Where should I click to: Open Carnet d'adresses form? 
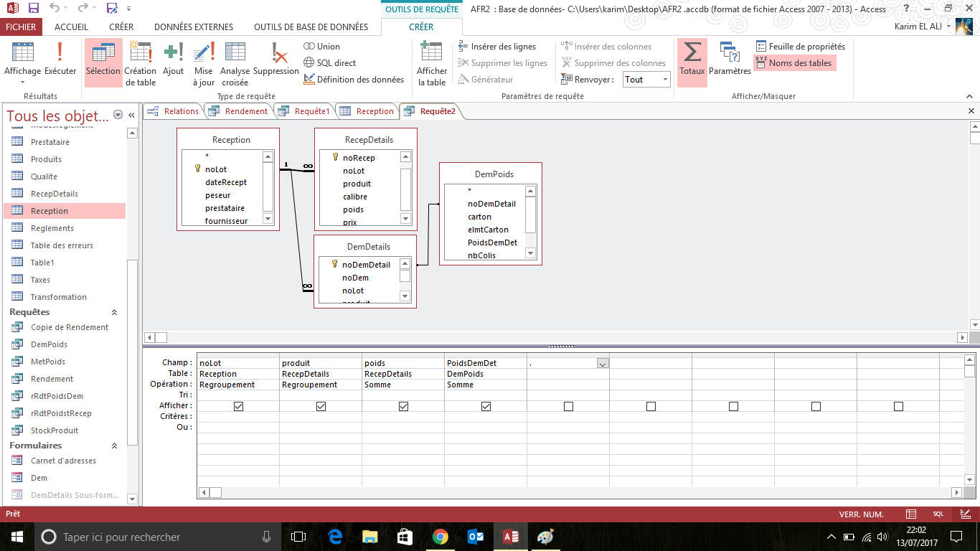(63, 461)
